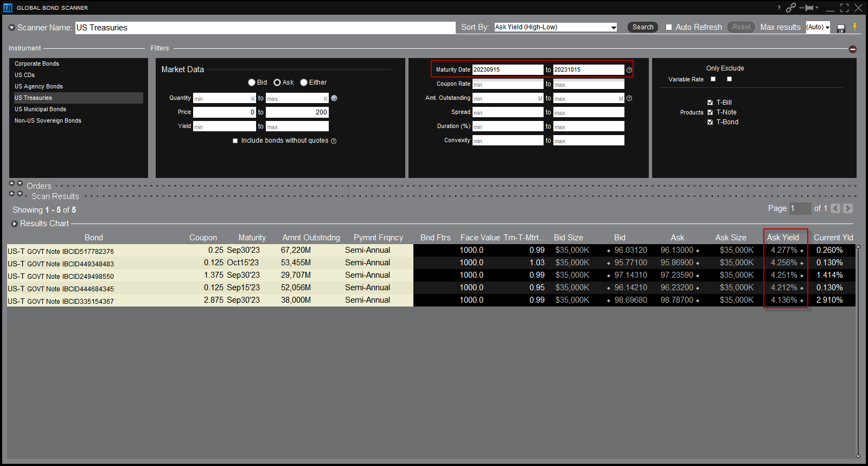Click the up arrow beside Orders section
Image resolution: width=868 pixels, height=466 pixels.
tap(12, 183)
